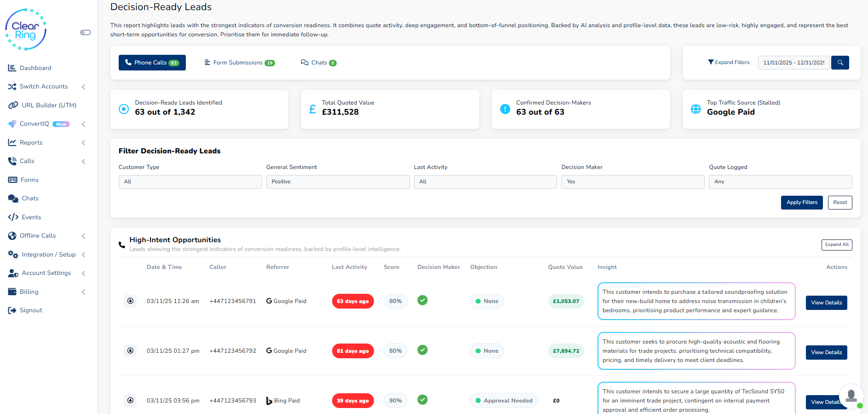The width and height of the screenshot is (868, 414).
Task: Click the Dashboard sidebar icon
Action: 12,68
